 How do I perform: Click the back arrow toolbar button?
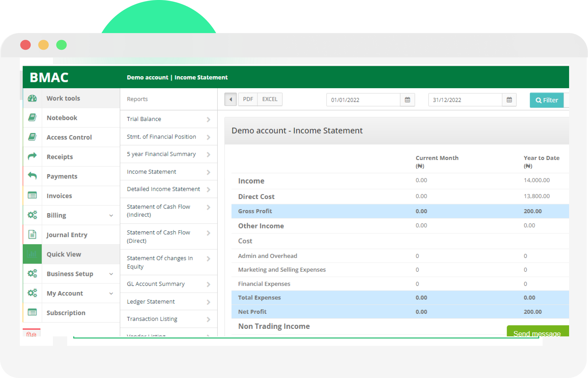(x=231, y=100)
